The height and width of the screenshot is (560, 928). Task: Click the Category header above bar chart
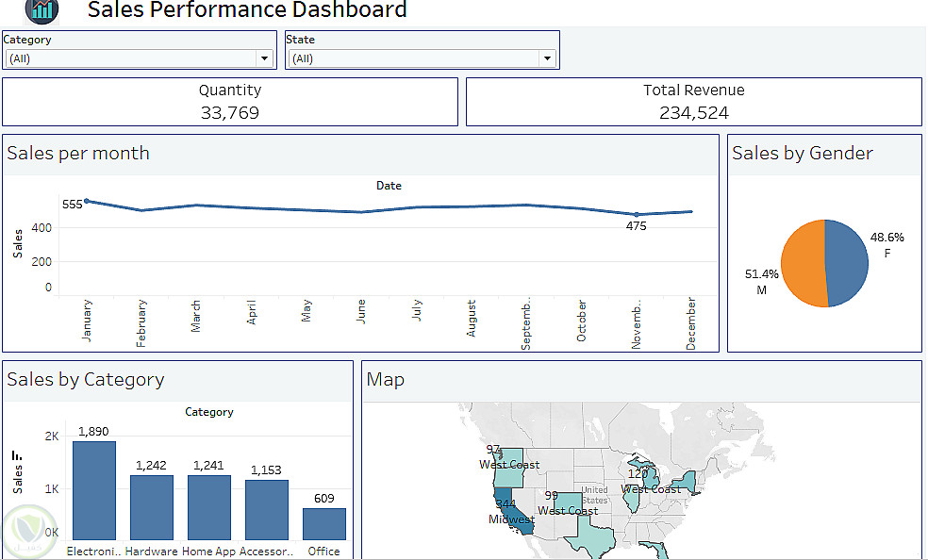coord(209,412)
